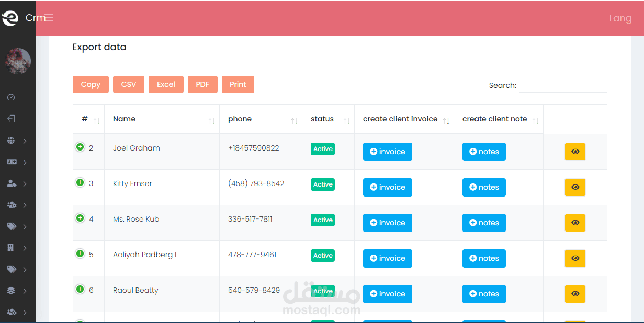Click into the Search input field

(x=563, y=85)
